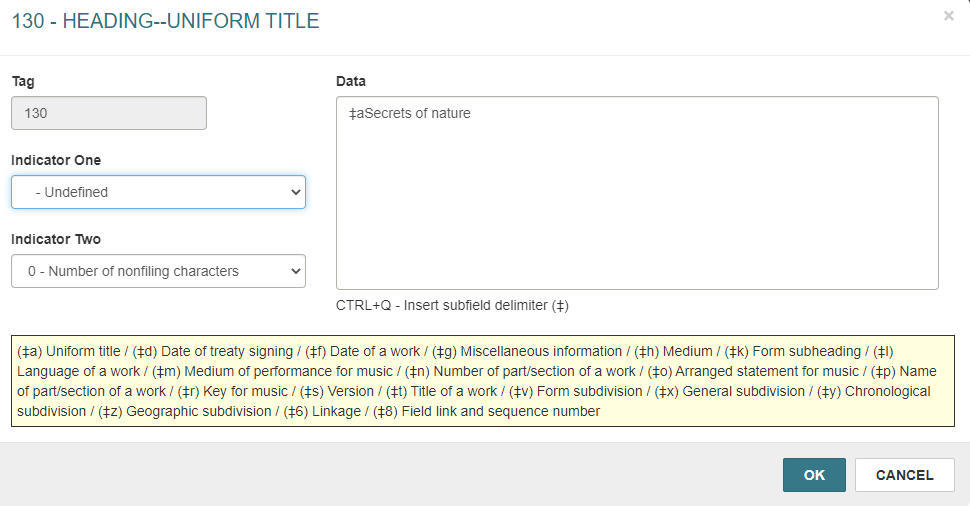Click the Tag field showing 130
This screenshot has height=506, width=970.
109,113
